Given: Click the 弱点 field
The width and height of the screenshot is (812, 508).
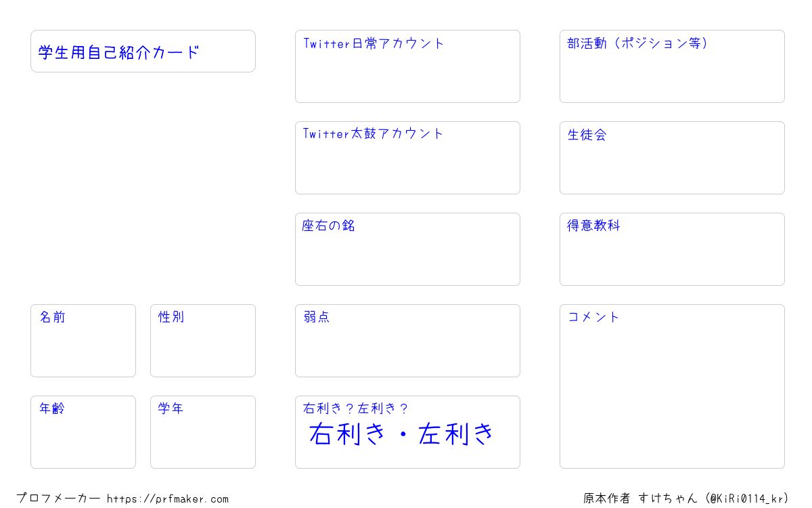Looking at the screenshot, I should click(x=407, y=341).
